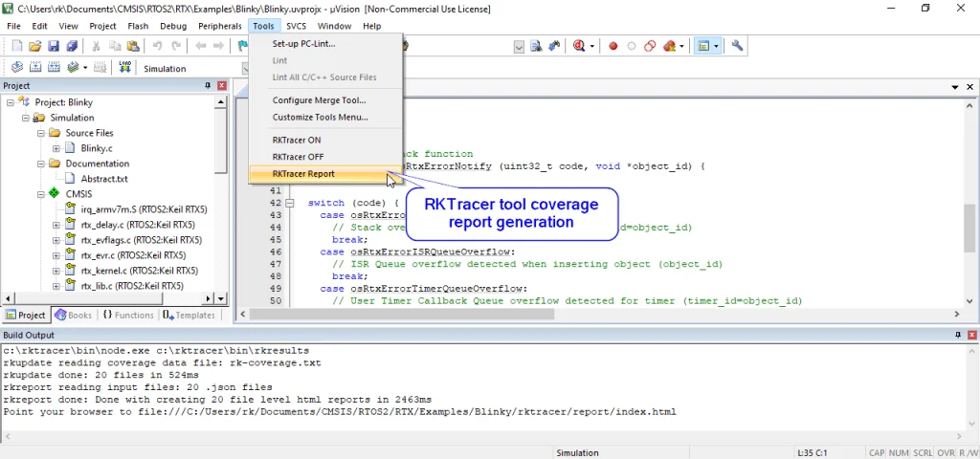Click the Paste clipboard icon
The width and height of the screenshot is (980, 459).
(x=133, y=46)
